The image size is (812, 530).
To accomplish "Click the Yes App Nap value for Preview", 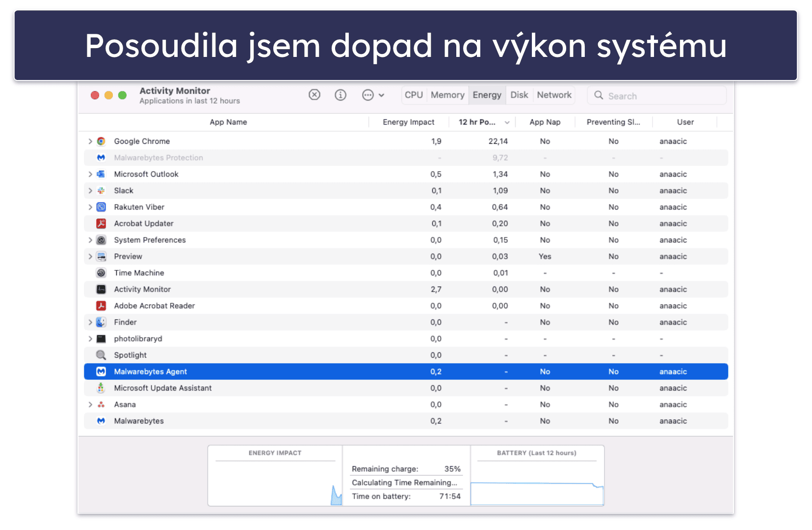I will (545, 257).
